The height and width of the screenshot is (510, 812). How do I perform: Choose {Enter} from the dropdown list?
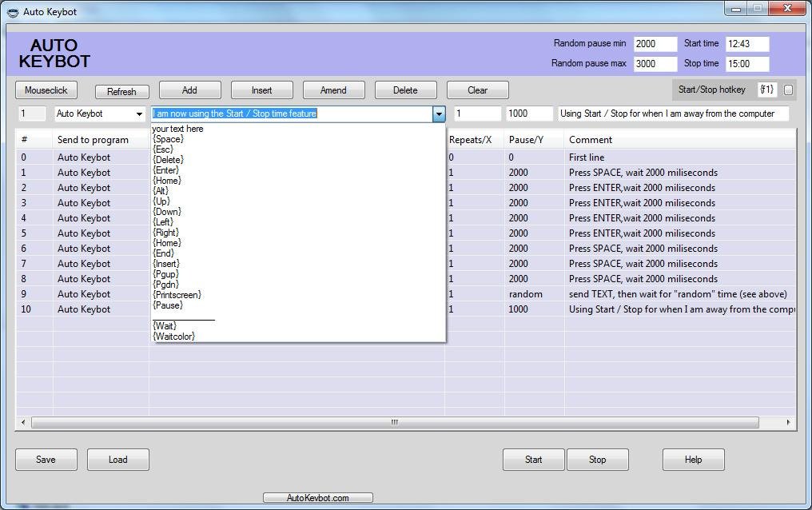pyautogui.click(x=165, y=169)
